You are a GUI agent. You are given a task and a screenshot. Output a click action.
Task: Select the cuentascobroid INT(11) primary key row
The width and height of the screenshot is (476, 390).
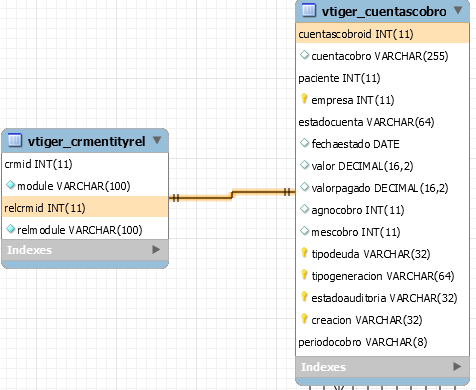(x=382, y=34)
